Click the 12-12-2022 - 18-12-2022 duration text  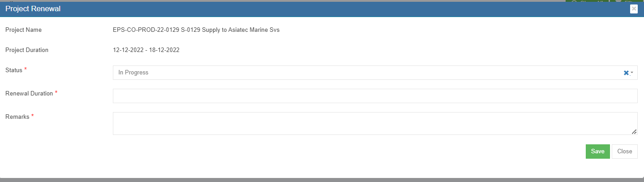click(146, 50)
